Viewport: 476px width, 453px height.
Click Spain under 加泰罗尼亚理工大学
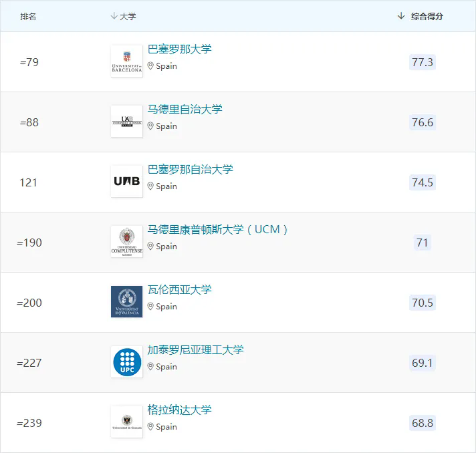click(166, 367)
